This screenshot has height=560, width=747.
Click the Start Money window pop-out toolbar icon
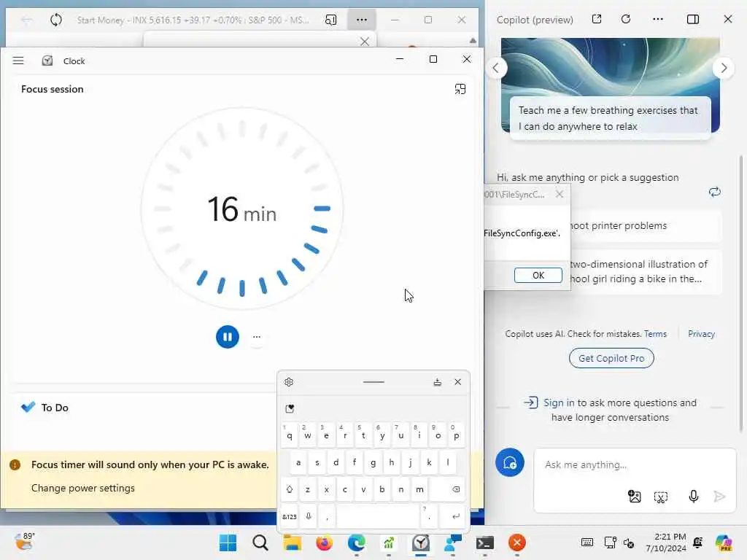point(330,20)
